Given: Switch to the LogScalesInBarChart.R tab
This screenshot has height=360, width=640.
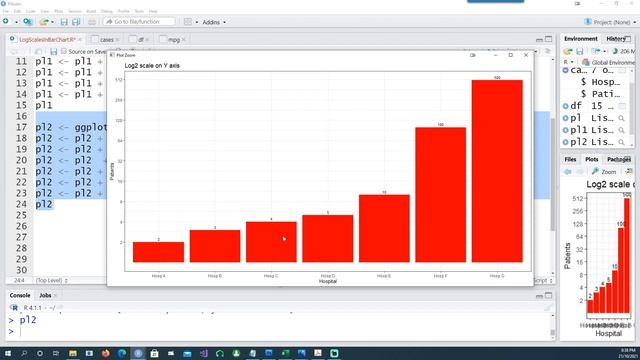Looking at the screenshot, I should (47, 40).
